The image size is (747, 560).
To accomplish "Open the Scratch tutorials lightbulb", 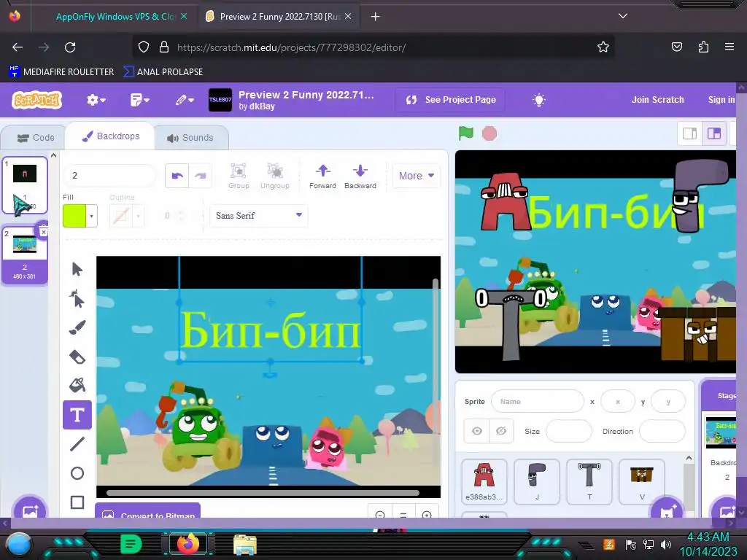I will click(539, 100).
